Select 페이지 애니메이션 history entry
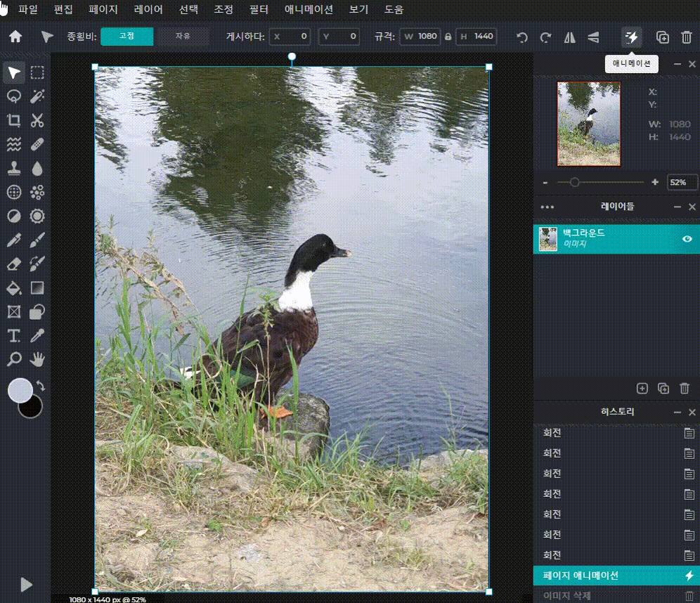 coord(616,576)
